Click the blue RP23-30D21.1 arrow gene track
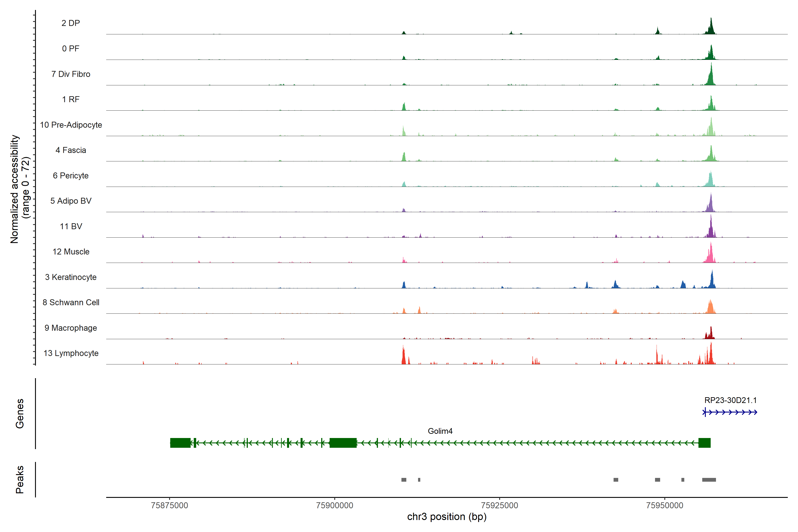 (x=730, y=412)
